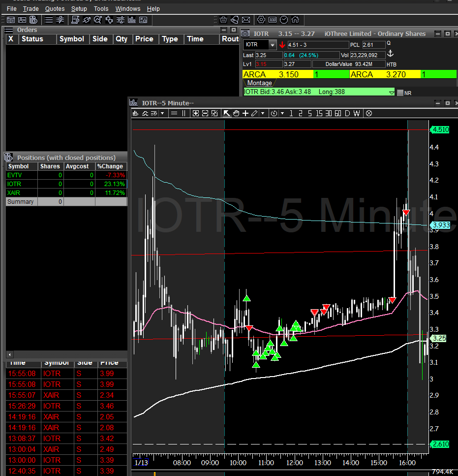Viewport: 458px width, 476px height.
Task: Click the home icon in main toolbar
Action: (295, 20)
